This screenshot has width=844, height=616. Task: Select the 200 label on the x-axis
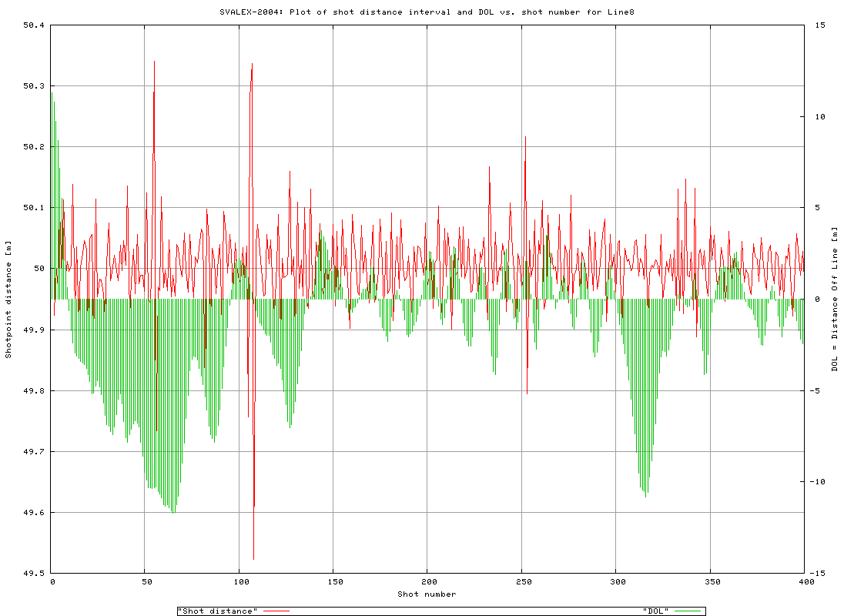click(429, 581)
